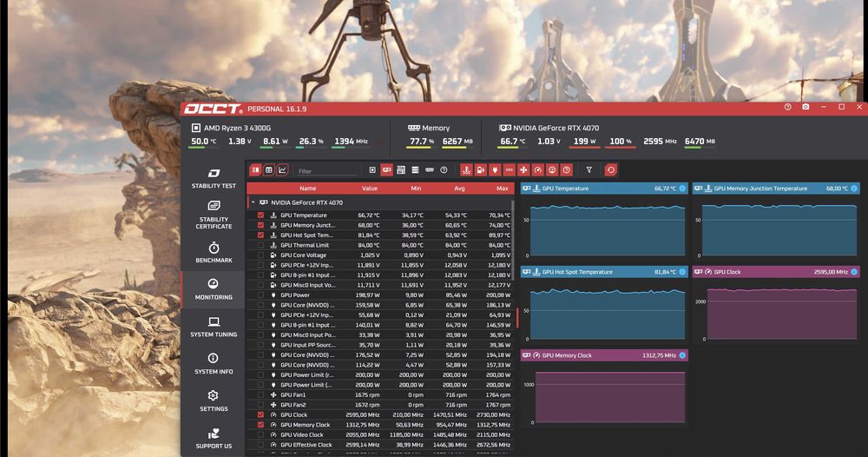Check the GPU Thermal Limit checkbox
868x457 pixels.
[260, 245]
